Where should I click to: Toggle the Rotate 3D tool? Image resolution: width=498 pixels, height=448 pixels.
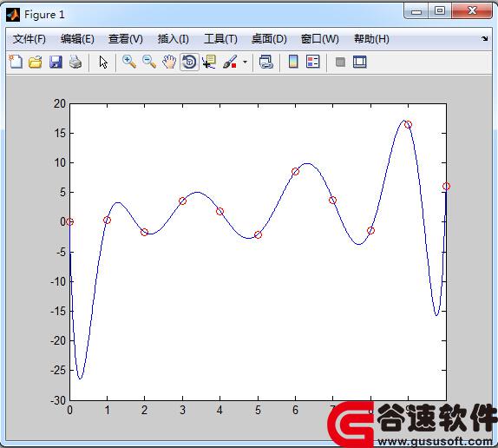(190, 62)
